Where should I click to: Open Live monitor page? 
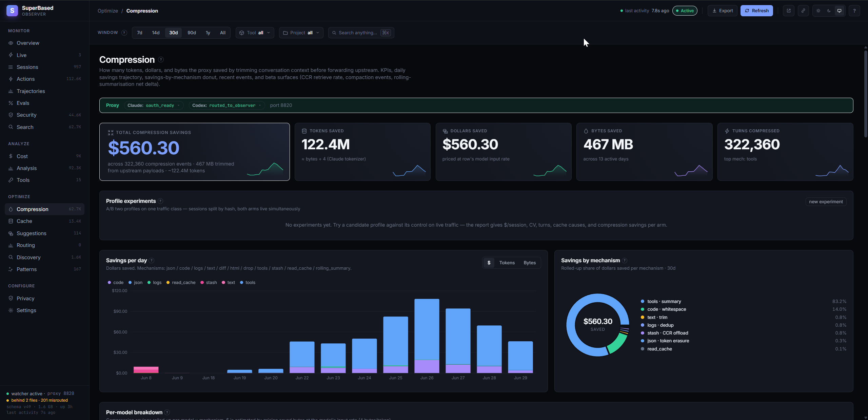44,55
